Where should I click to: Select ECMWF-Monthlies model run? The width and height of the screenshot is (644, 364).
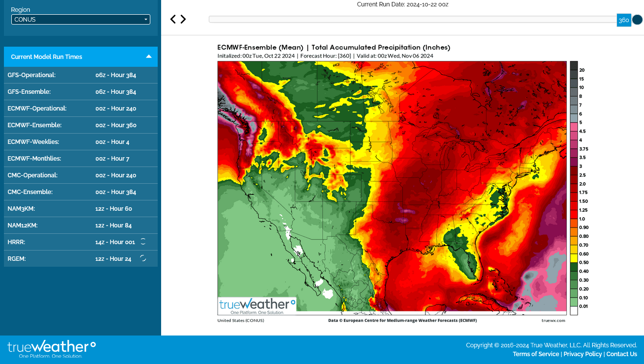pos(81,159)
